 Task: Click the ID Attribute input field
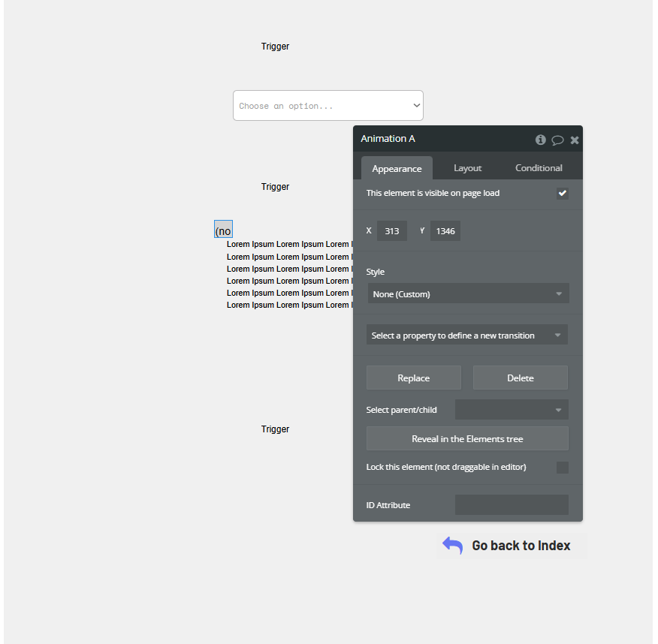pyautogui.click(x=512, y=504)
